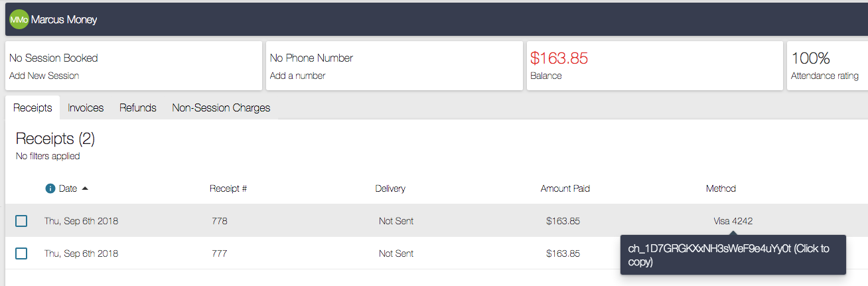This screenshot has height=286, width=868.
Task: Open the 100% Attendance rating card
Action: [x=828, y=66]
